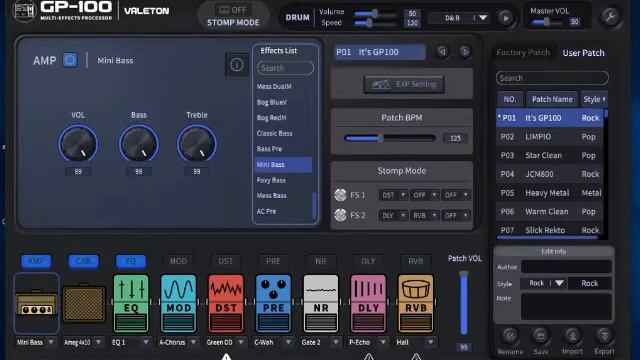Image resolution: width=640 pixels, height=360 pixels.
Task: Click the Save patch icon
Action: 540,336
